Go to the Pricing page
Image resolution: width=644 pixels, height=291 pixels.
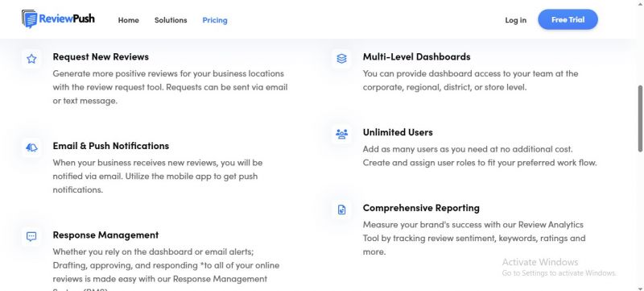click(215, 20)
